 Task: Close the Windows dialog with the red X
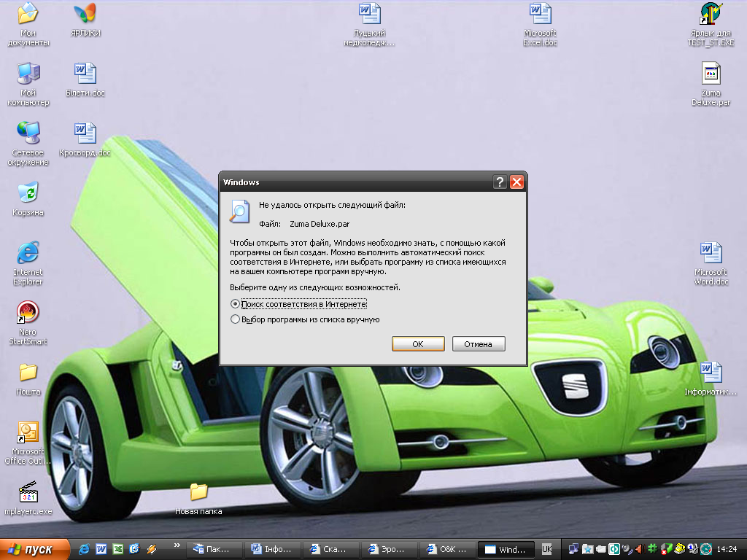[x=517, y=182]
